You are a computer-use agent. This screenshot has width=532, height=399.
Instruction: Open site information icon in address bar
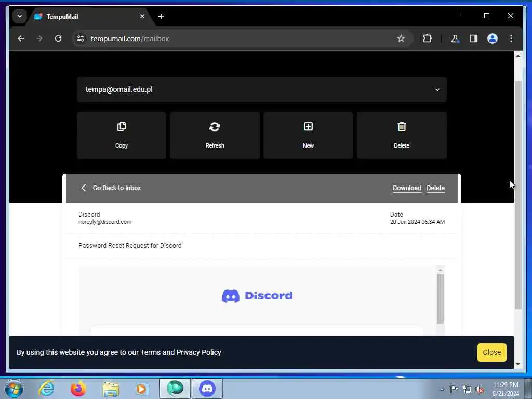(81, 38)
